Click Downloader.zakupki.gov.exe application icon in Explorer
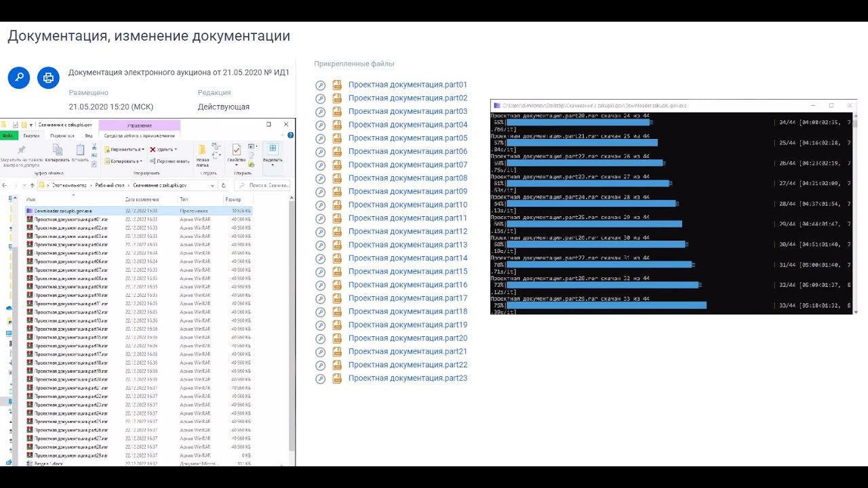The height and width of the screenshot is (488, 868). [30, 211]
